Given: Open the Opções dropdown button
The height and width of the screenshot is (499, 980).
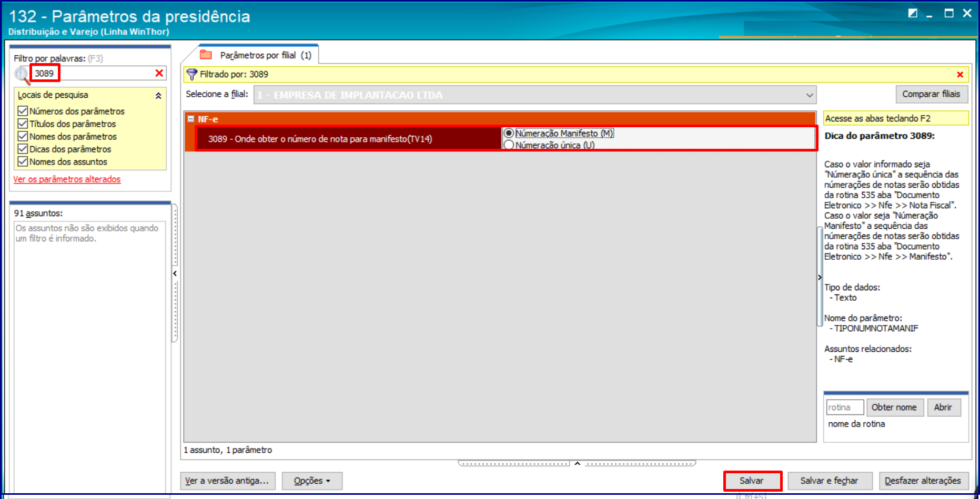Looking at the screenshot, I should click(x=312, y=481).
